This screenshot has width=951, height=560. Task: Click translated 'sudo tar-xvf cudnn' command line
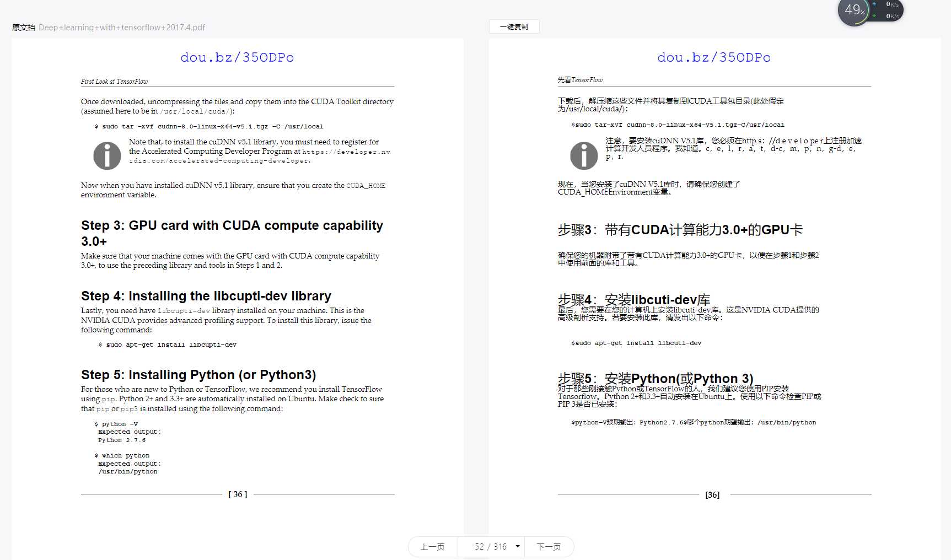[x=678, y=125]
